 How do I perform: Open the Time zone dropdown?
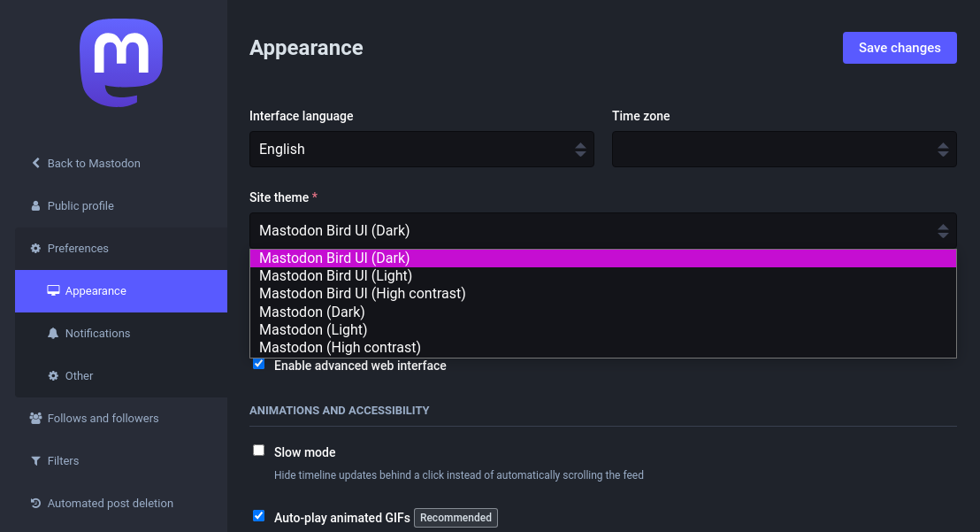784,150
